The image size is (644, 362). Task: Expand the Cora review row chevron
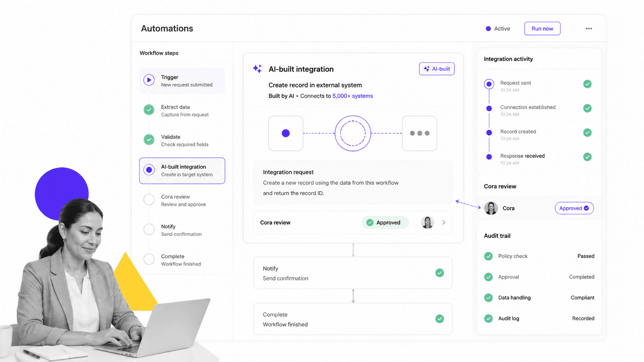click(x=444, y=222)
